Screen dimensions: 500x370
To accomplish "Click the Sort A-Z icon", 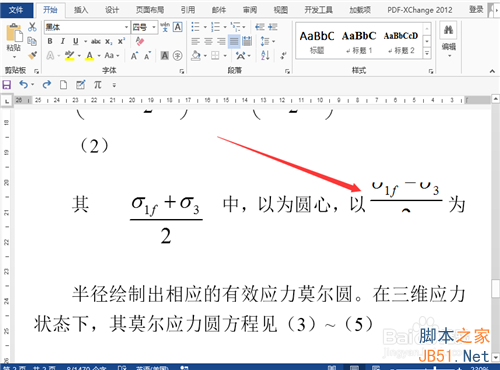I will (265, 55).
